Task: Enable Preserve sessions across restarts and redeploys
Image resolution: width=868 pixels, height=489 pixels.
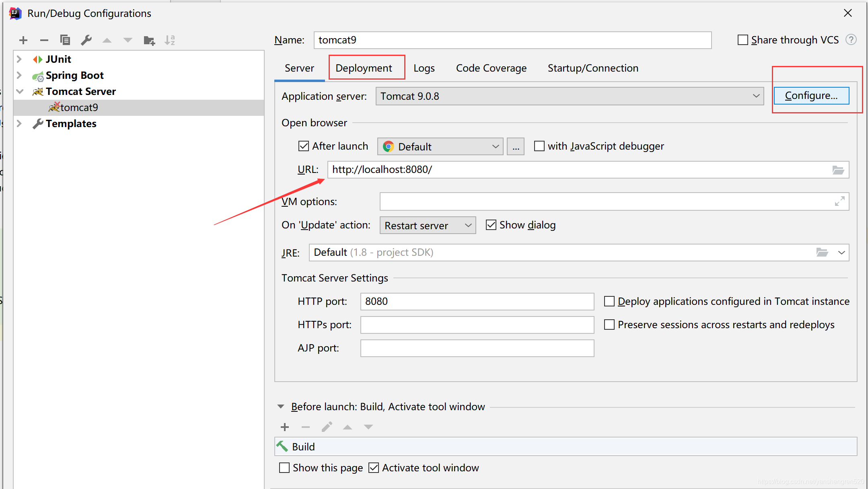Action: pyautogui.click(x=609, y=325)
